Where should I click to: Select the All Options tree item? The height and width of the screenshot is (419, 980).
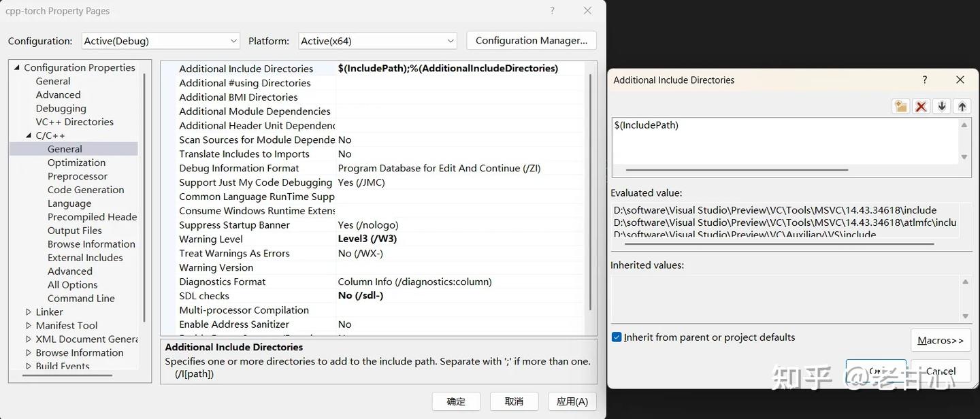coord(72,285)
